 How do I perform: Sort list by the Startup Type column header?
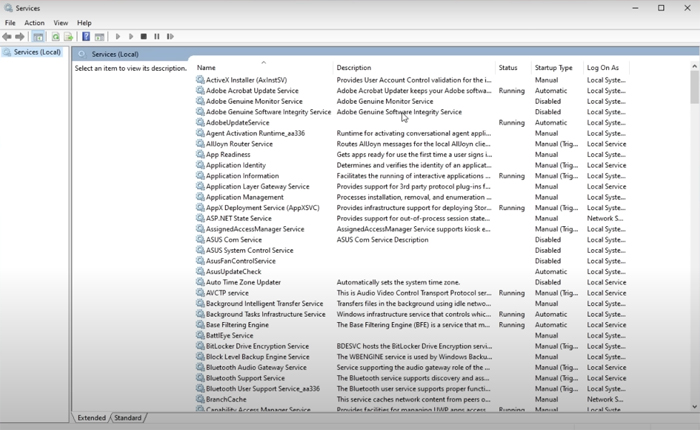(553, 68)
